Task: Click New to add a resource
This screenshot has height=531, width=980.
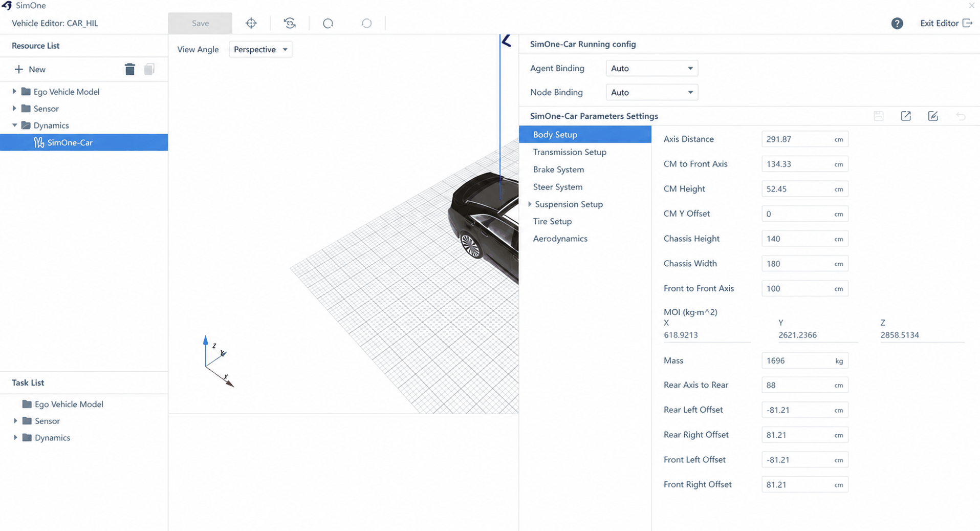Action: click(x=30, y=69)
